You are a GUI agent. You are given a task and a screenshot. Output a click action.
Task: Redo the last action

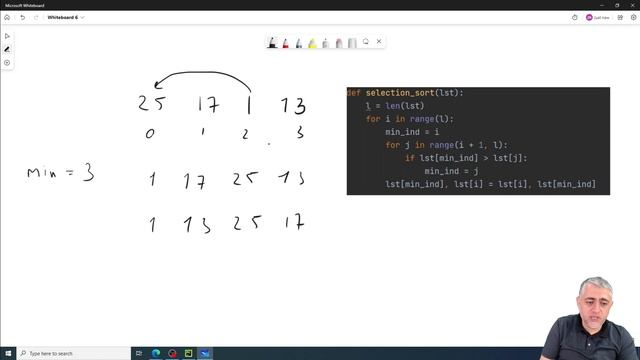click(36, 18)
